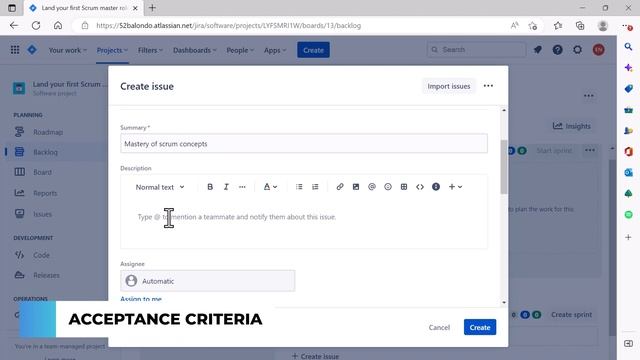Open the Projects menu
This screenshot has height=360, width=640.
click(x=112, y=50)
